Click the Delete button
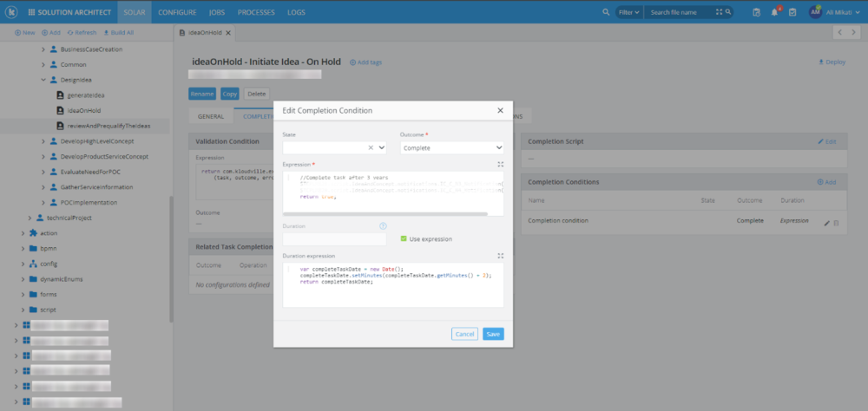Screen dimensions: 868x411 (256, 94)
